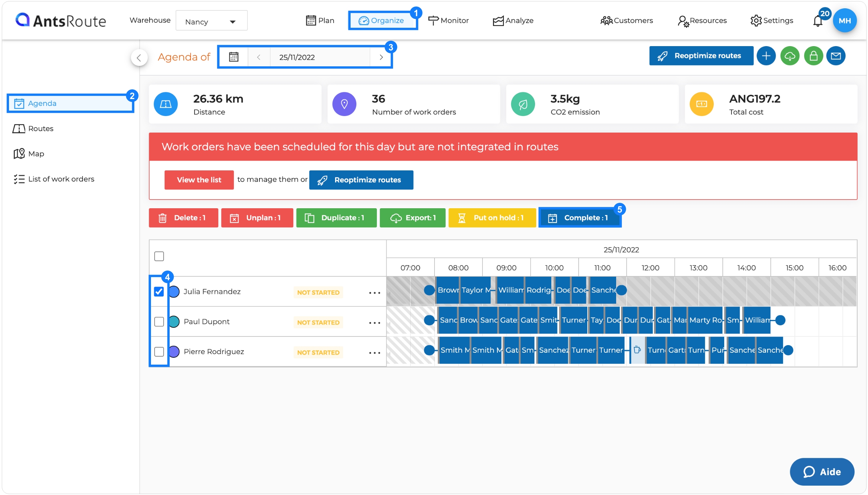Click the Export: 1 button
The height and width of the screenshot is (495, 868).
coord(413,218)
